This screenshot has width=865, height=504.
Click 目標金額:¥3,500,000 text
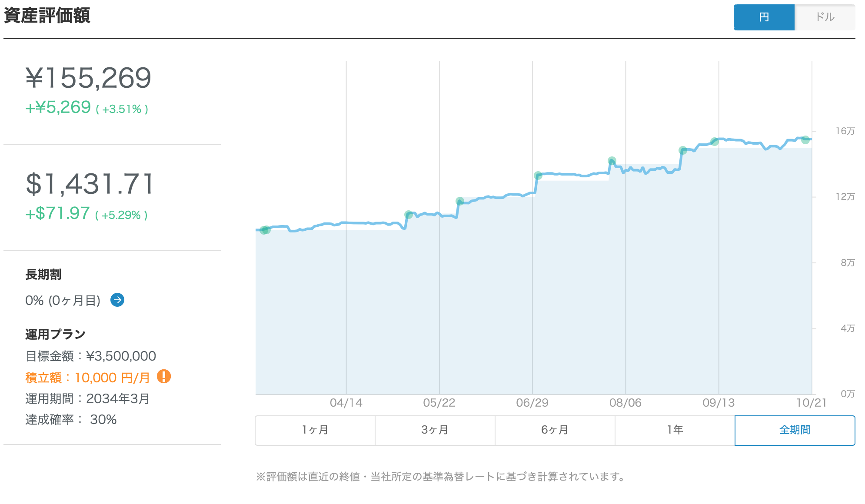(x=91, y=356)
